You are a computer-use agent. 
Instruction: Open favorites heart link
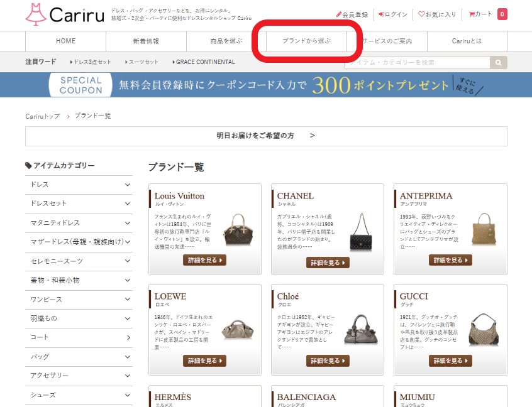click(x=437, y=14)
